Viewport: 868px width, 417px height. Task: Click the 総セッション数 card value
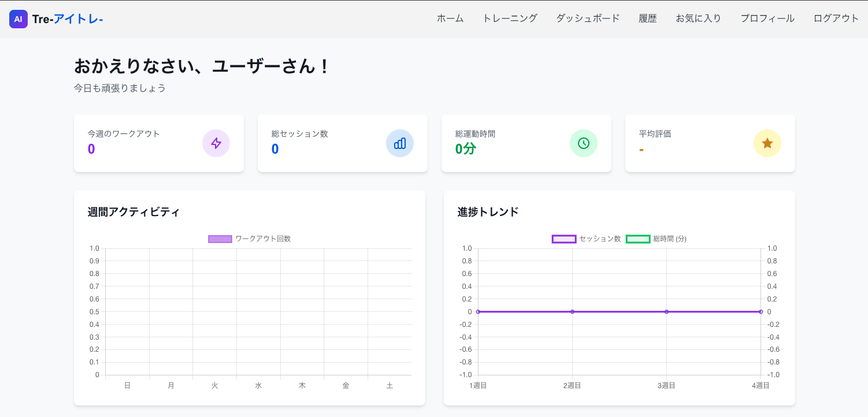coord(275,149)
